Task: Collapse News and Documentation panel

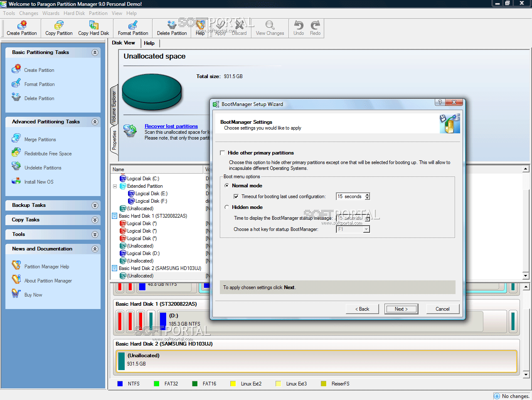Action: coord(95,249)
